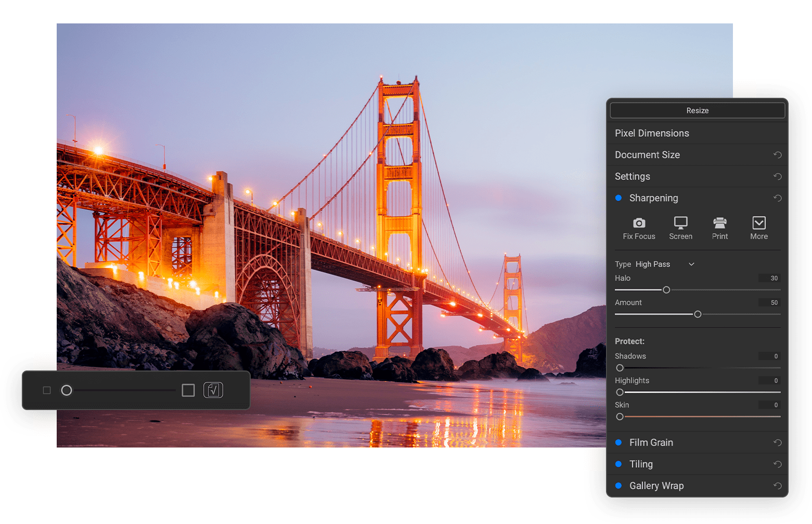
Task: Disable Film Grain via its blue dot
Action: pyautogui.click(x=618, y=442)
